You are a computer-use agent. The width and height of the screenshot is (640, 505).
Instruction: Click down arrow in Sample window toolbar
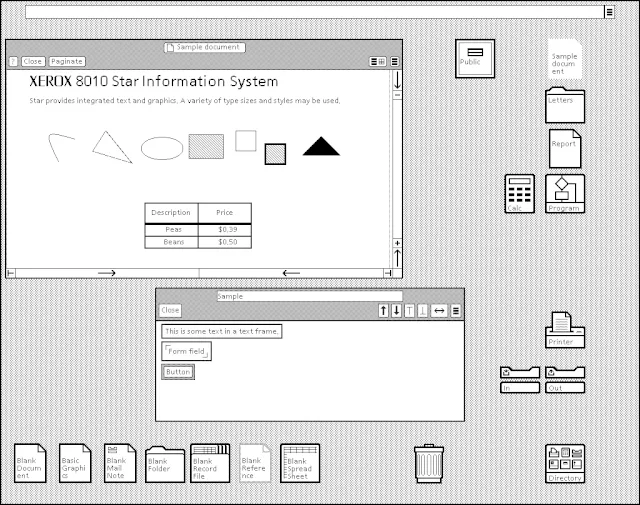[396, 311]
